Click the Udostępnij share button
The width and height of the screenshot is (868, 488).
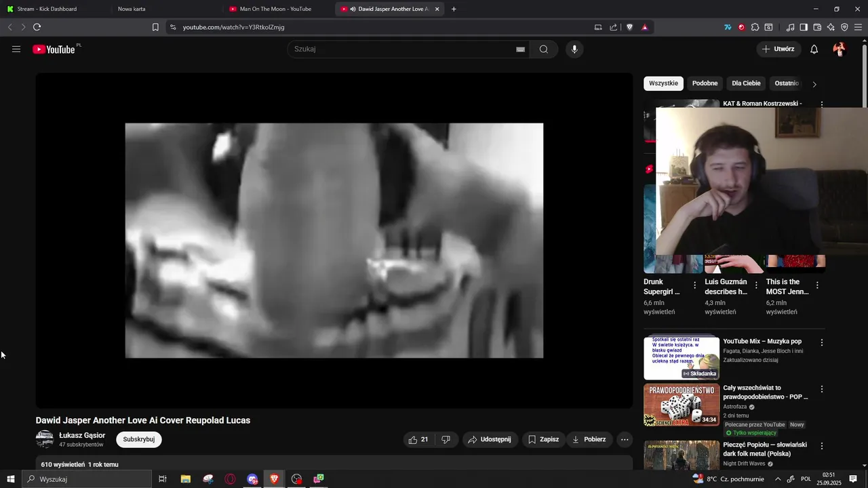pyautogui.click(x=490, y=439)
